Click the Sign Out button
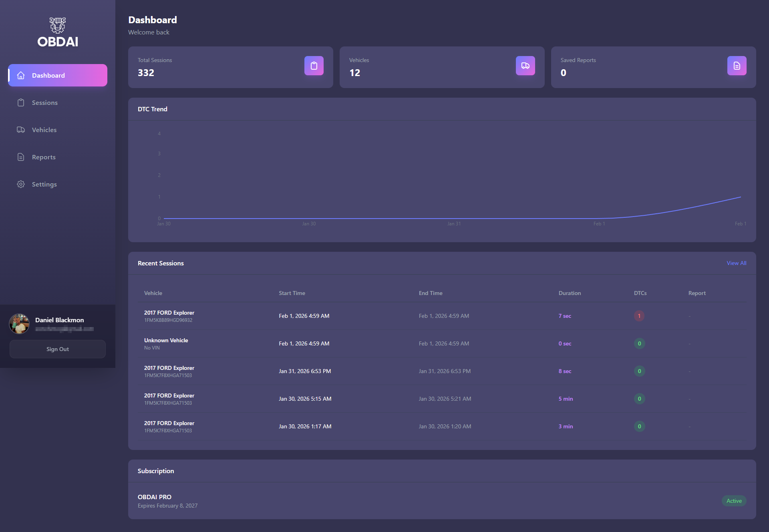 [57, 349]
